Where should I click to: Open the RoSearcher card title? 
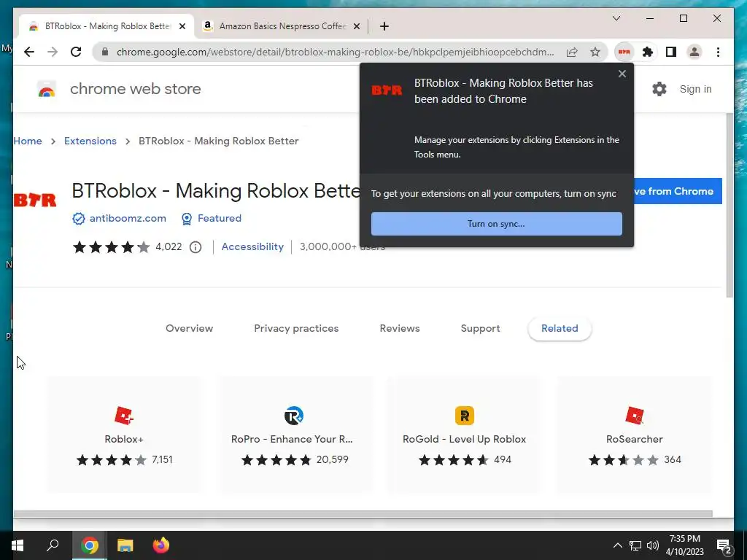[x=635, y=440]
